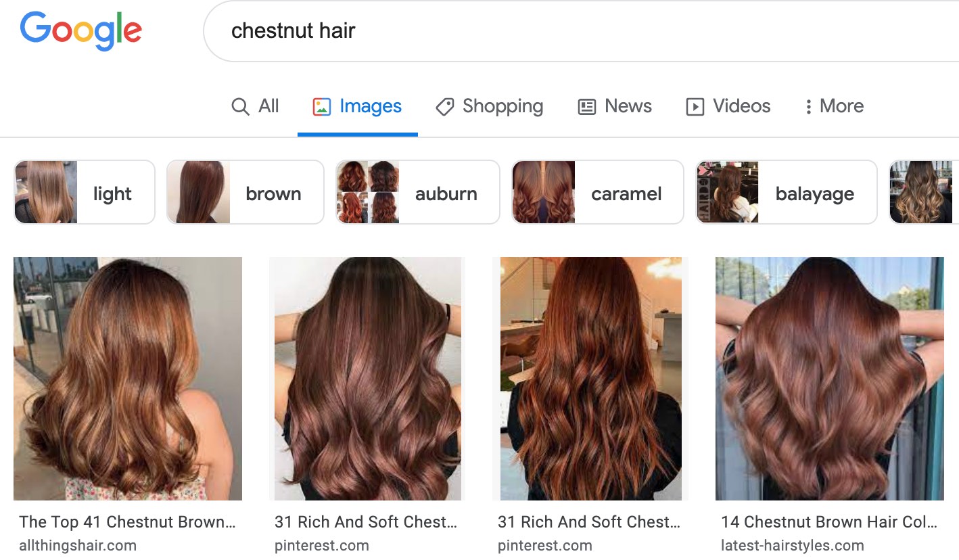The width and height of the screenshot is (959, 560).
Task: Switch to the Shopping tab
Action: pyautogui.click(x=489, y=106)
